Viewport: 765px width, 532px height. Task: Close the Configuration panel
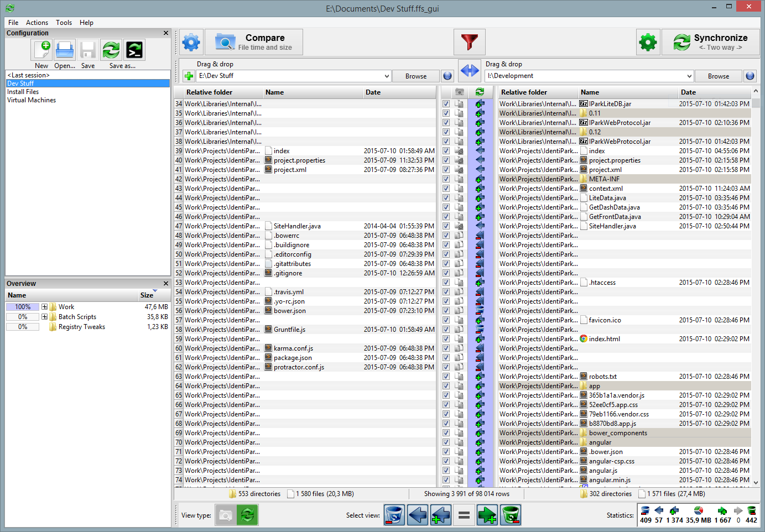[165, 33]
